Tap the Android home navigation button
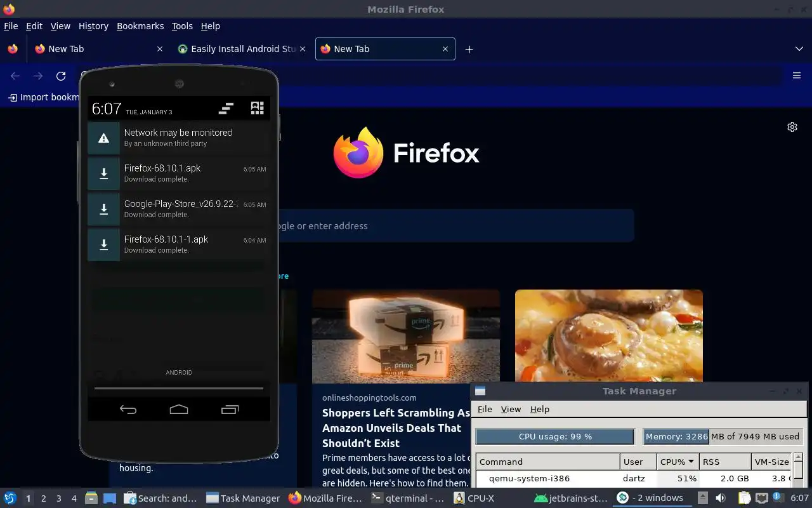 tap(179, 410)
